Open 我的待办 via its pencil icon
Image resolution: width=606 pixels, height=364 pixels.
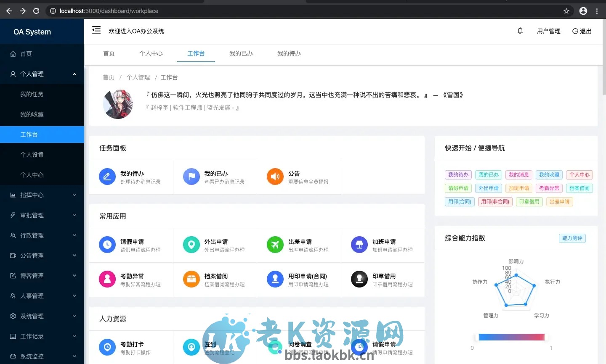coord(107,177)
